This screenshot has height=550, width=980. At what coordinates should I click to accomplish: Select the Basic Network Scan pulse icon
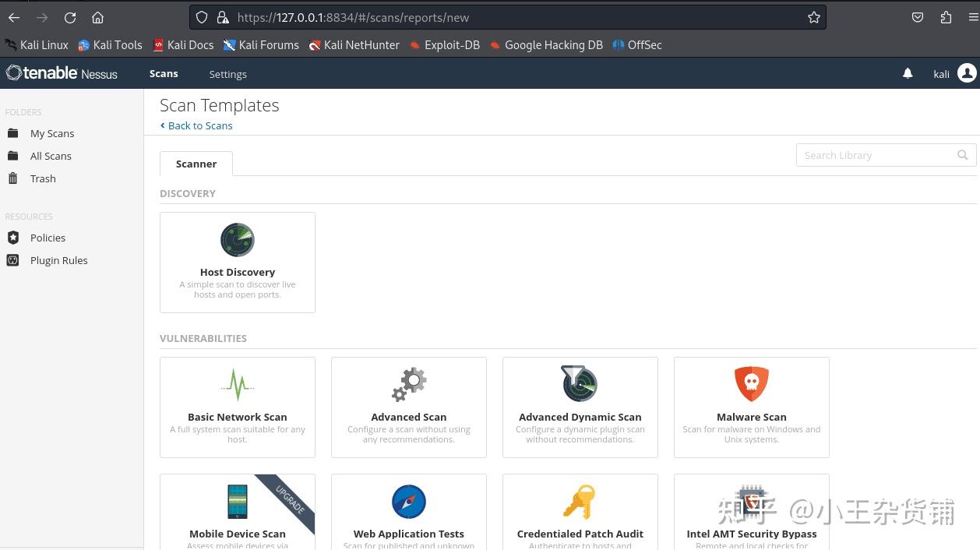(x=238, y=384)
